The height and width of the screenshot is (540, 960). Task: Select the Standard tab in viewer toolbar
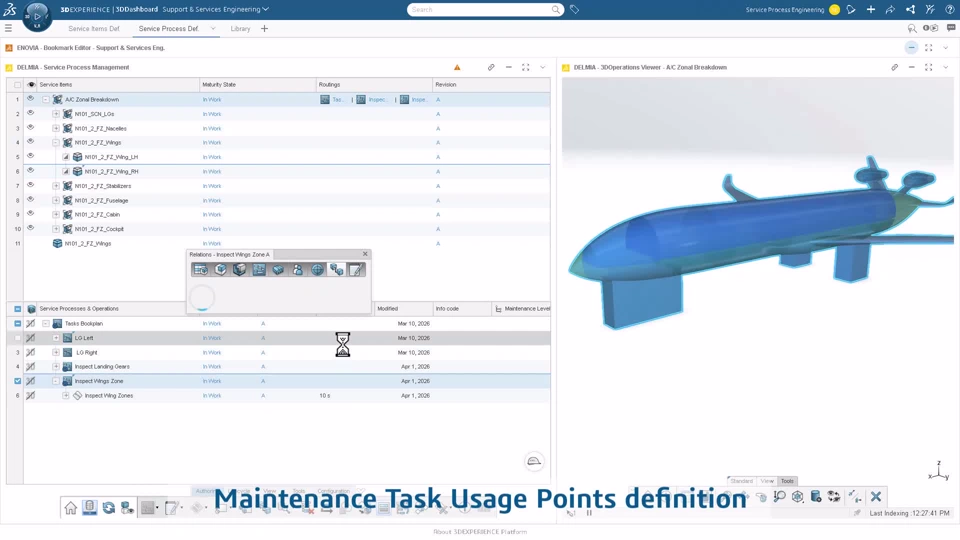point(741,481)
